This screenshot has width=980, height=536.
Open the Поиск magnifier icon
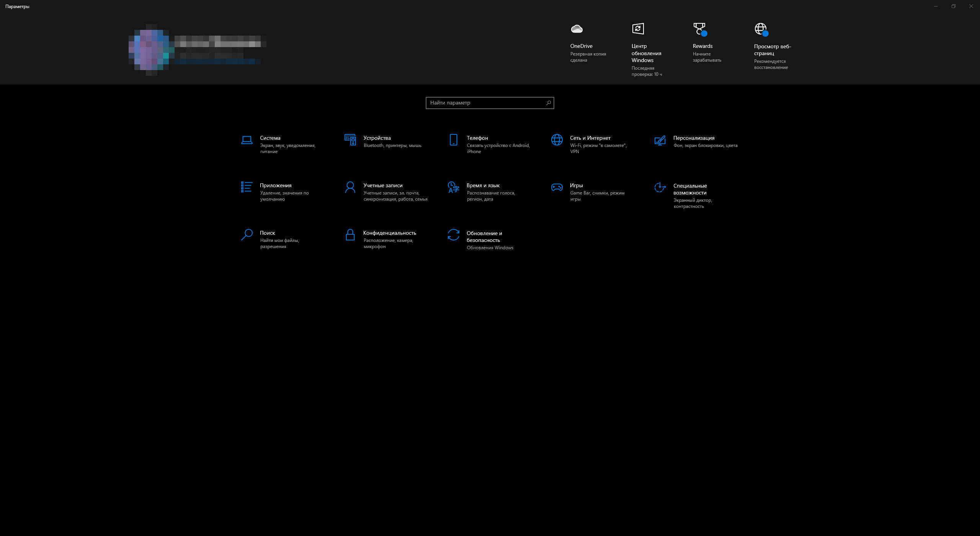click(247, 235)
